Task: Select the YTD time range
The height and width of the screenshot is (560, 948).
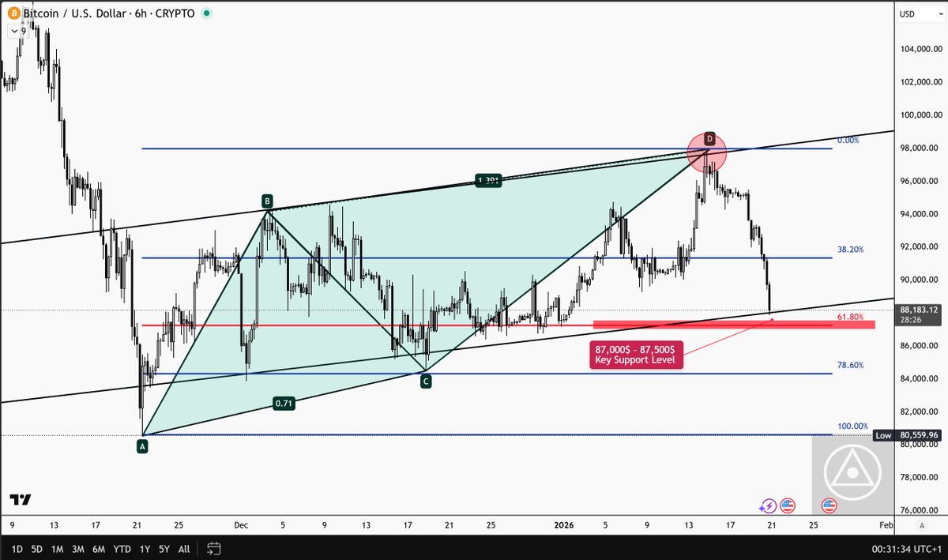Action: 122,548
